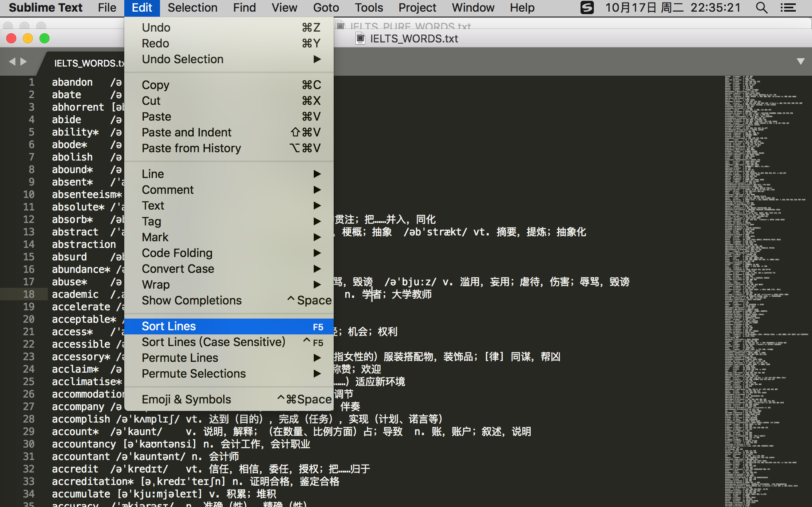Screen dimensions: 812x507
Task: Select Paste and Indent
Action: coord(229,132)
